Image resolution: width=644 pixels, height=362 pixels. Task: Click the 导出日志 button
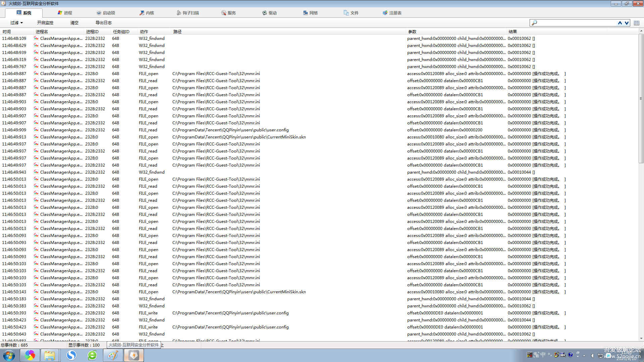[x=104, y=22]
